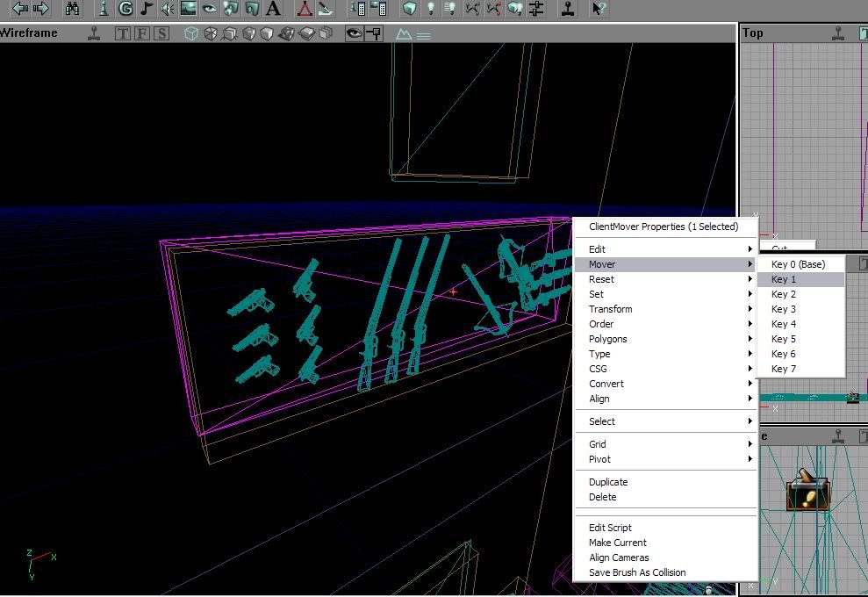The width and height of the screenshot is (868, 597).
Task: Click the Play Level joystick in main toolbar
Action: [569, 9]
